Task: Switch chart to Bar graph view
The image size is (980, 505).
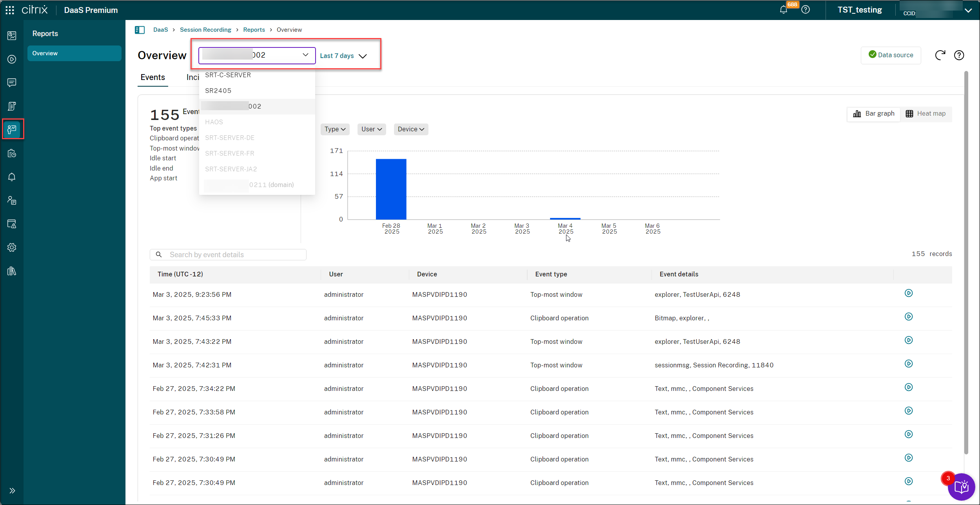Action: click(874, 114)
